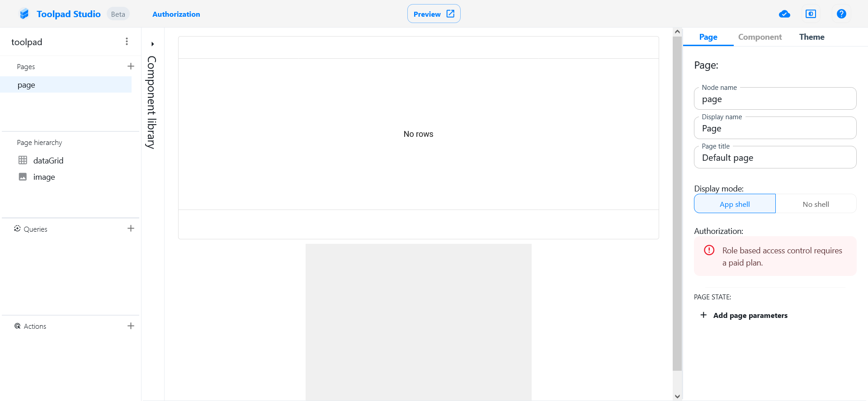Image resolution: width=868 pixels, height=401 pixels.
Task: Open the cloud sync status icon
Action: [784, 14]
